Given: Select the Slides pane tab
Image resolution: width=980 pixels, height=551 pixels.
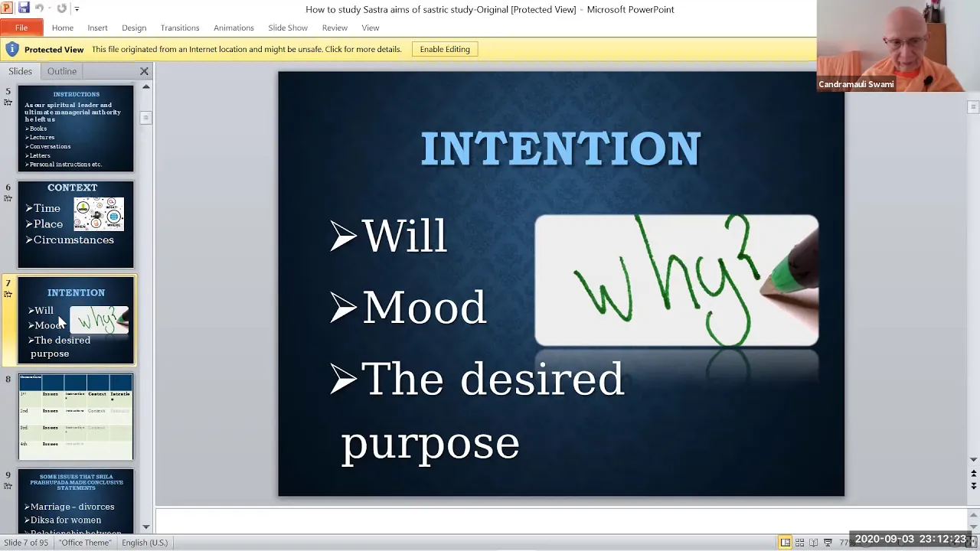Looking at the screenshot, I should click(21, 71).
